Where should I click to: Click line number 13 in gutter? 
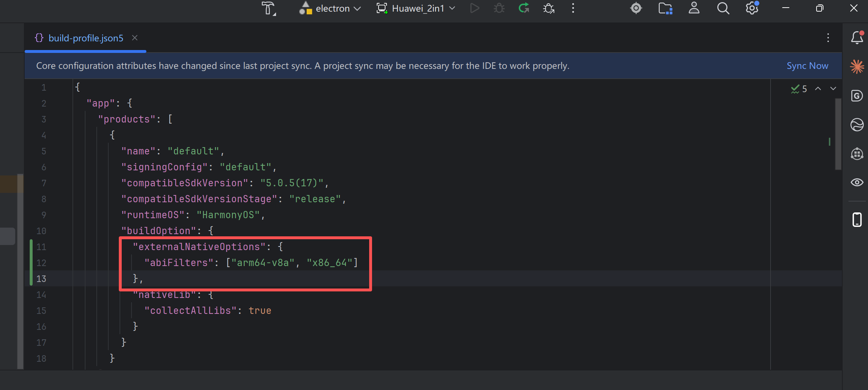pos(41,279)
